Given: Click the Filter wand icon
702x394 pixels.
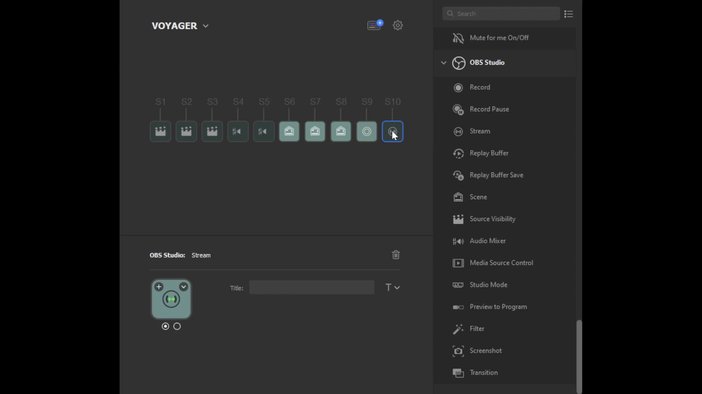Looking at the screenshot, I should (x=458, y=329).
